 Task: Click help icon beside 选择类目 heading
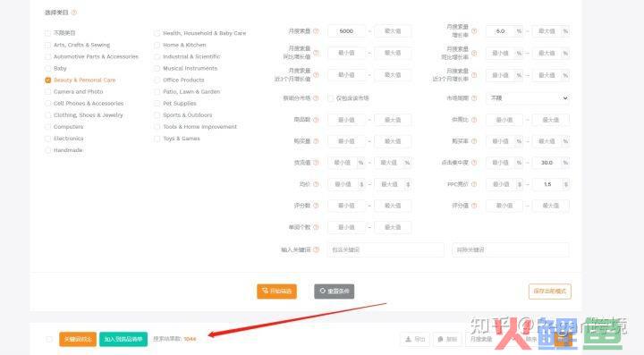click(x=74, y=13)
